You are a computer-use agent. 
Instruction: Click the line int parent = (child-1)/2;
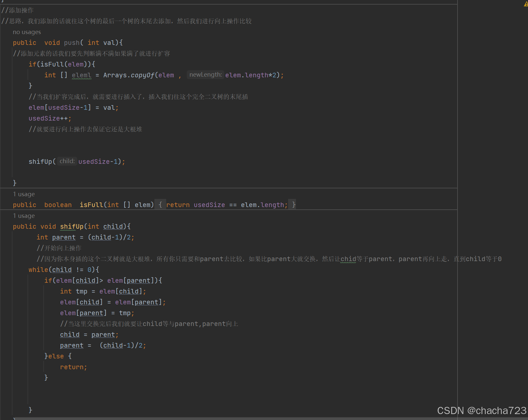[85, 237]
